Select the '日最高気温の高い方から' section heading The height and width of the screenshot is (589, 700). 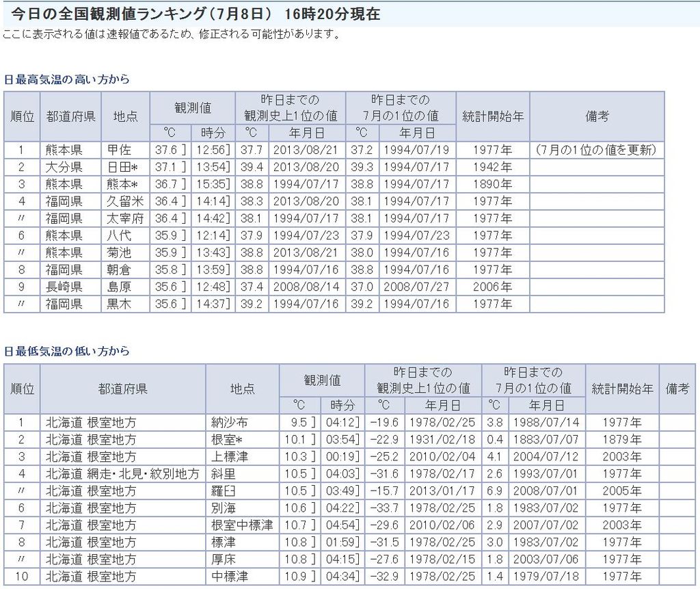pos(66,79)
